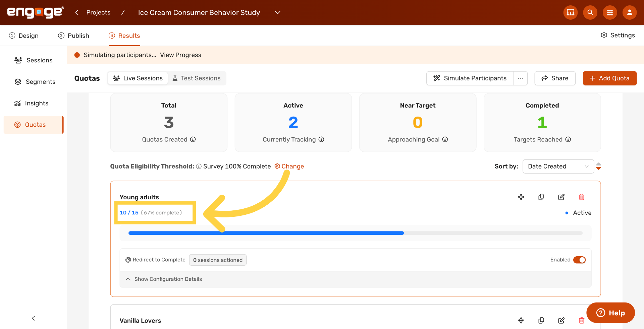Delete the Vanilla Lovers quota

(x=582, y=321)
